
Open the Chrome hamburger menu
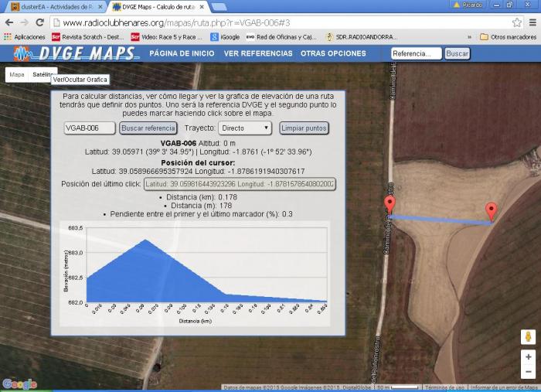point(532,22)
